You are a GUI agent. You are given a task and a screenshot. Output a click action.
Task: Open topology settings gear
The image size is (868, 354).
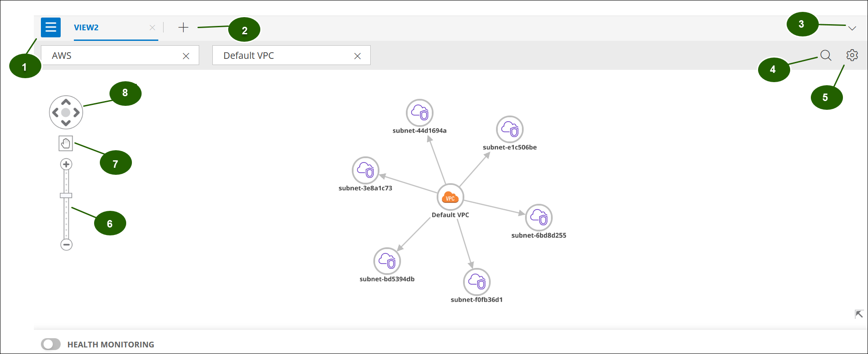(852, 55)
